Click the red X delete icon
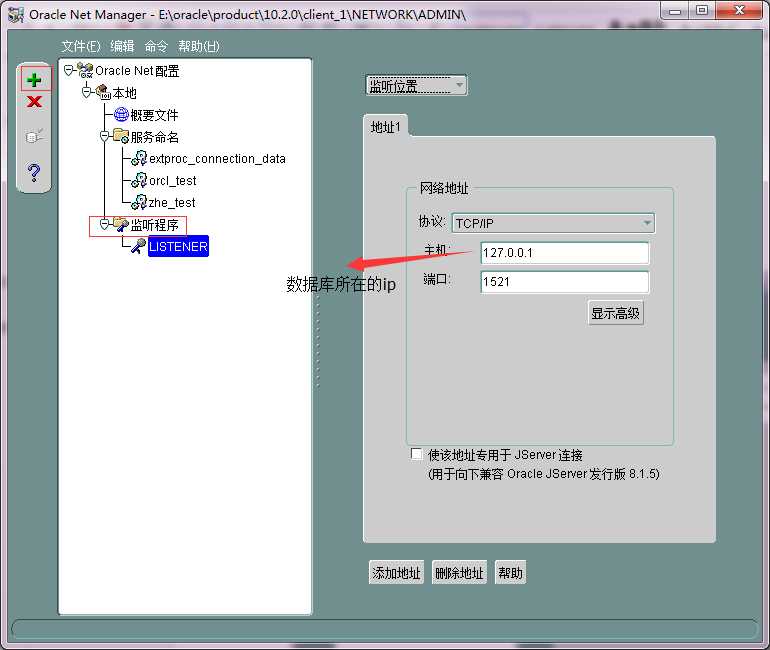Viewport: 770px width, 650px height. point(34,102)
